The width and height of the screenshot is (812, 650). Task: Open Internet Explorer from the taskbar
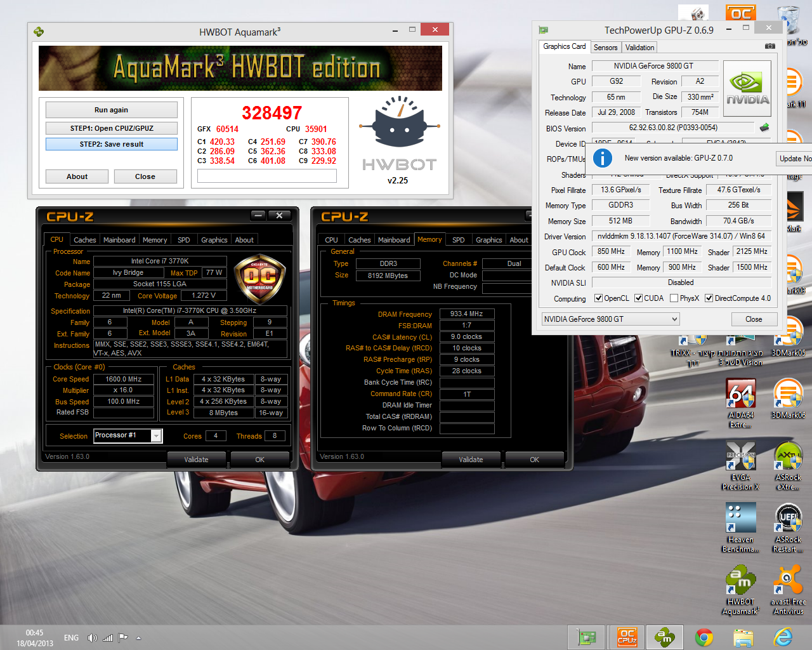783,637
